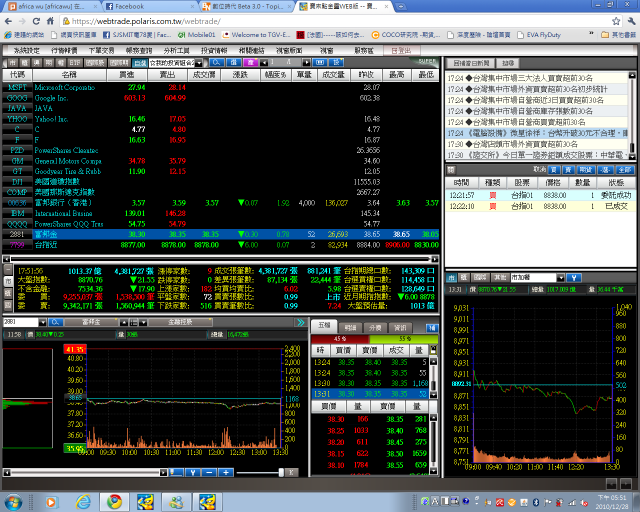Click the horizontal scrollbar under the quote table
The image size is (640, 512).
pyautogui.click(x=220, y=259)
